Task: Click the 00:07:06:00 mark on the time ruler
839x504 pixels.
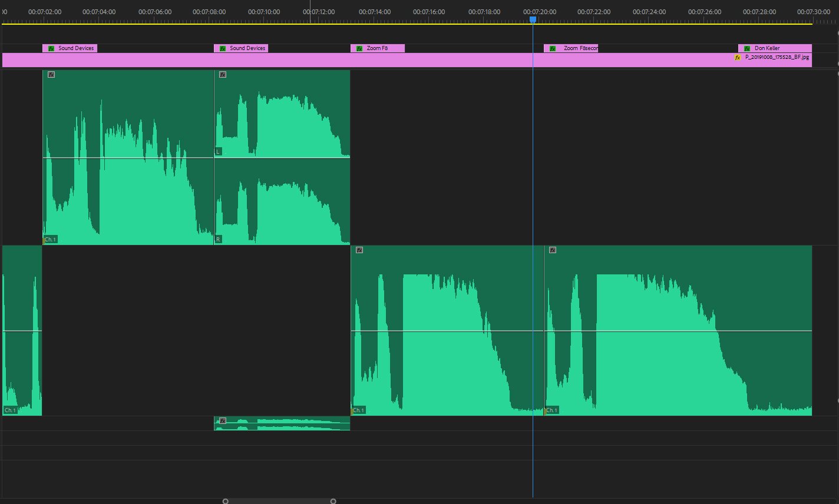Action: point(155,12)
